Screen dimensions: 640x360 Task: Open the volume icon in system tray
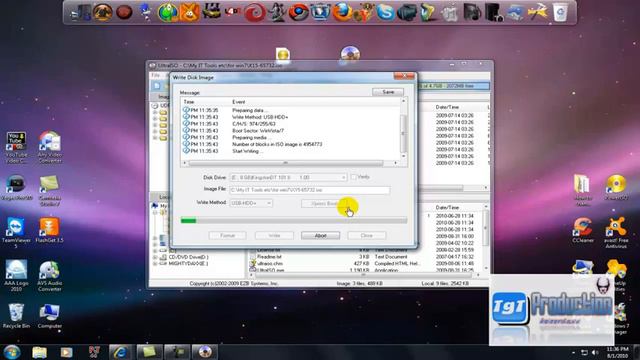click(x=595, y=352)
